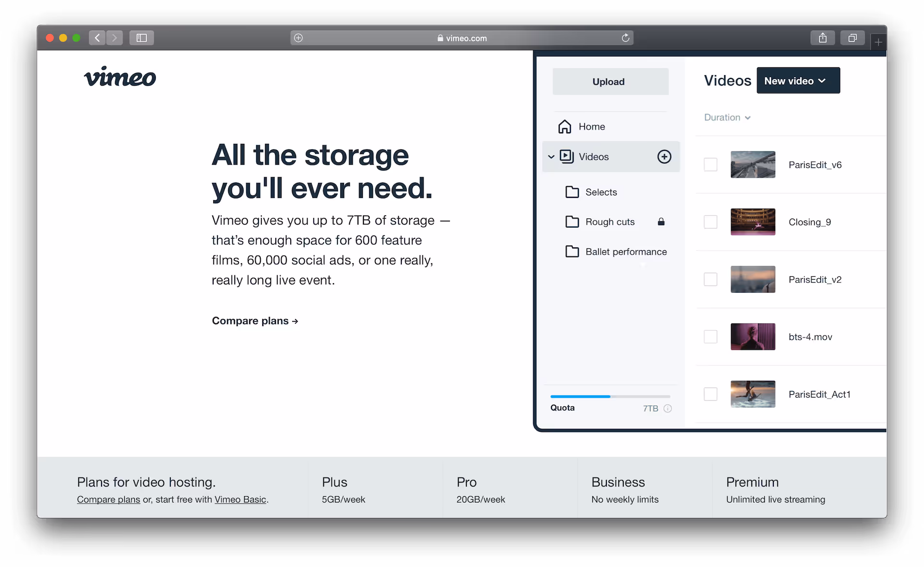Viewport: 924px width, 567px height.
Task: Open the ParisEdit_Act1 thumbnail
Action: pyautogui.click(x=753, y=394)
